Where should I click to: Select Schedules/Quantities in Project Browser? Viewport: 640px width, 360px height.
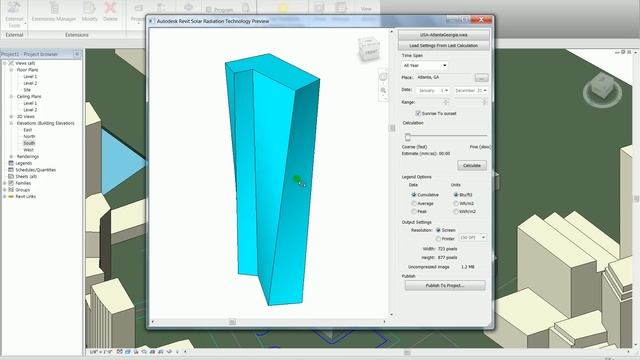pos(36,170)
